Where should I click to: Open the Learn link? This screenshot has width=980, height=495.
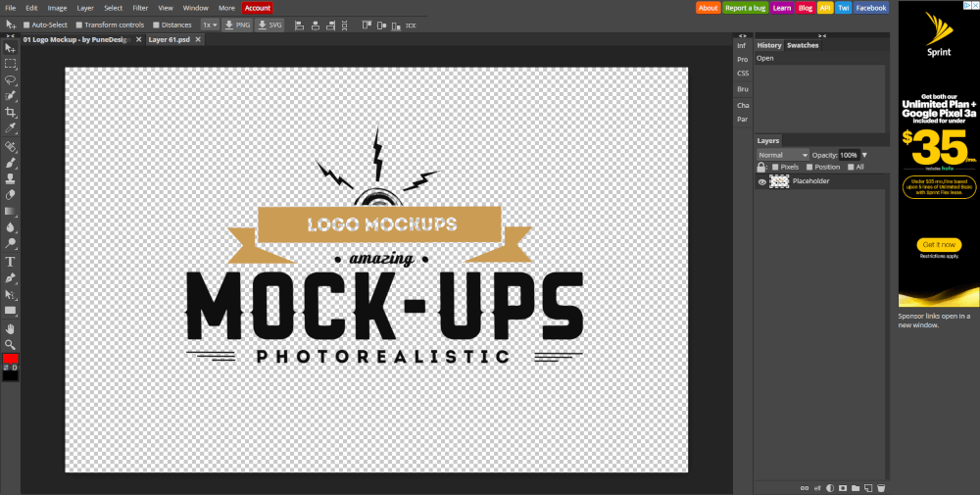point(782,8)
